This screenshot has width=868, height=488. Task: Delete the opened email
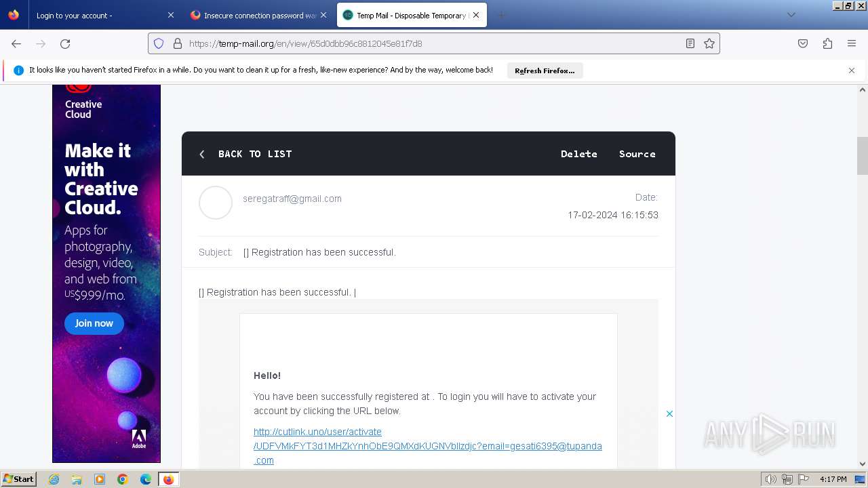click(x=579, y=154)
